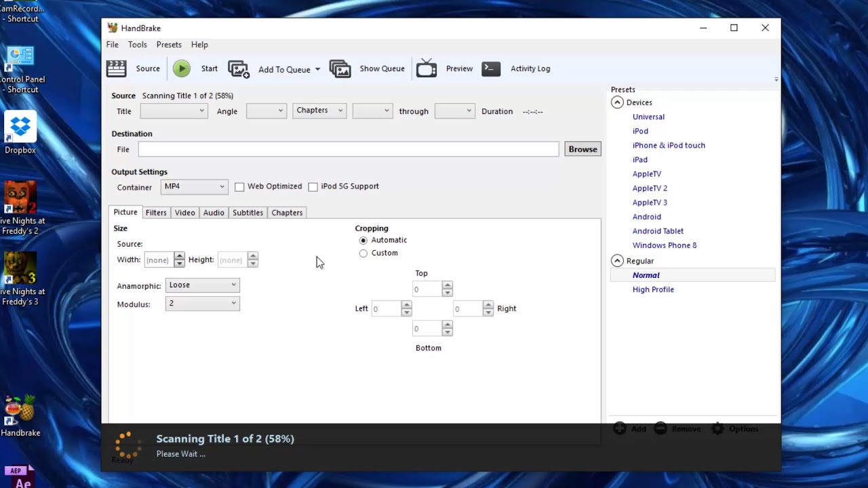Click the Height stepper field
Viewport: 868px width, 488px height.
tap(232, 260)
